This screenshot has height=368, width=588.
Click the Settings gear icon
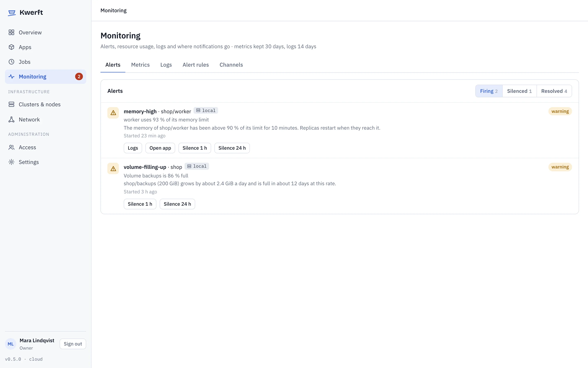(x=11, y=162)
